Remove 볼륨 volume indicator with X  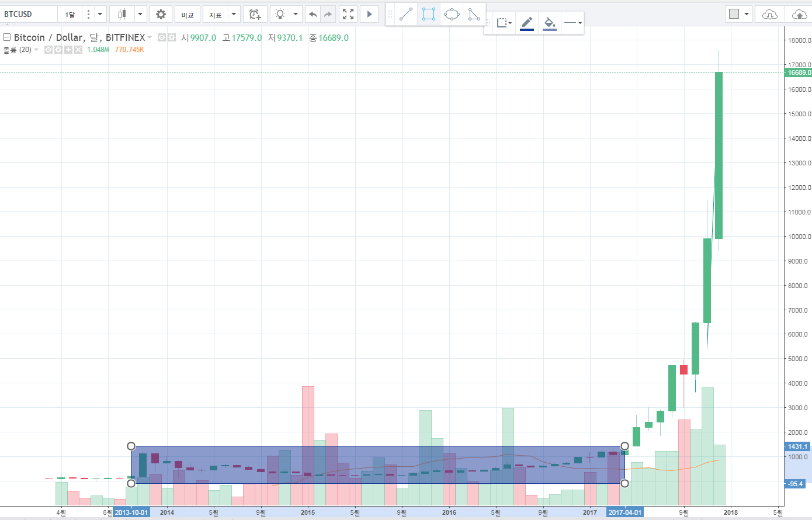click(x=78, y=50)
